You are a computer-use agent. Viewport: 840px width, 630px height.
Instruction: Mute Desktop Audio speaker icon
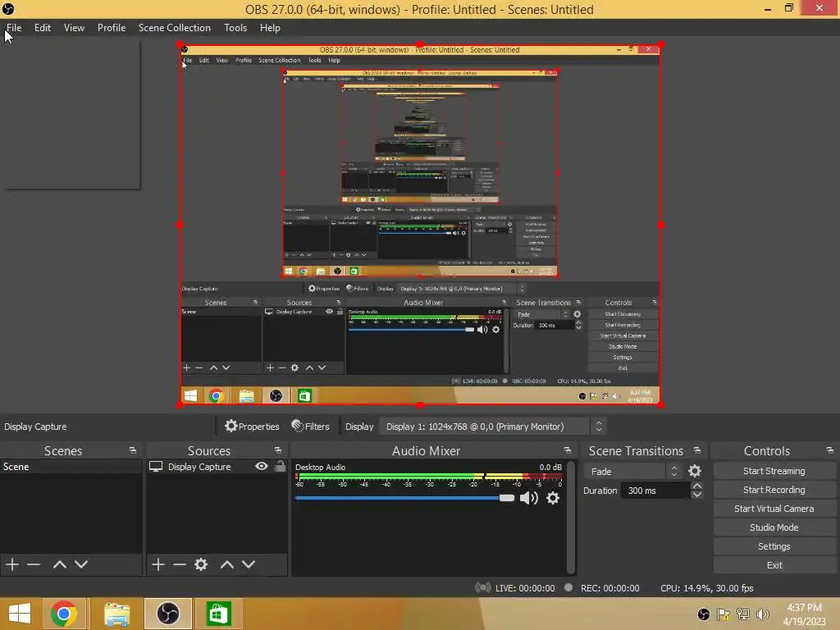[529, 498]
